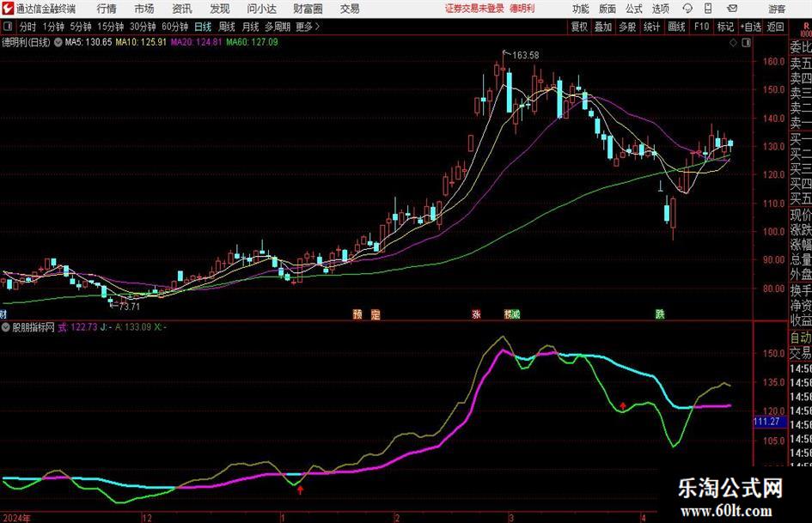The width and height of the screenshot is (812, 523).
Task: Open the 画线 drawing tools
Action: tap(676, 27)
